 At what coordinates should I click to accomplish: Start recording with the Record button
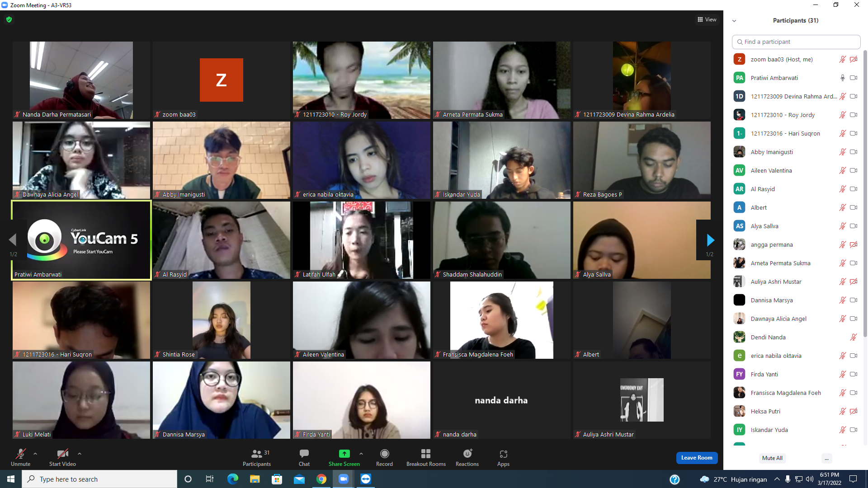click(x=384, y=457)
